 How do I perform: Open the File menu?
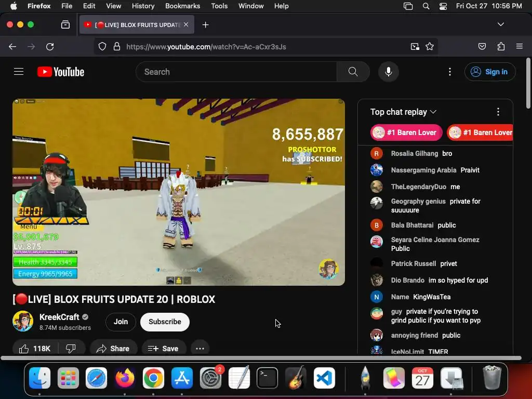pos(67,6)
